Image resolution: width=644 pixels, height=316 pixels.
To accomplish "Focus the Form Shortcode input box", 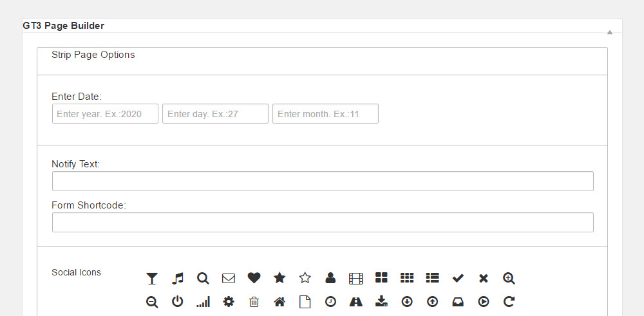I will click(x=323, y=223).
